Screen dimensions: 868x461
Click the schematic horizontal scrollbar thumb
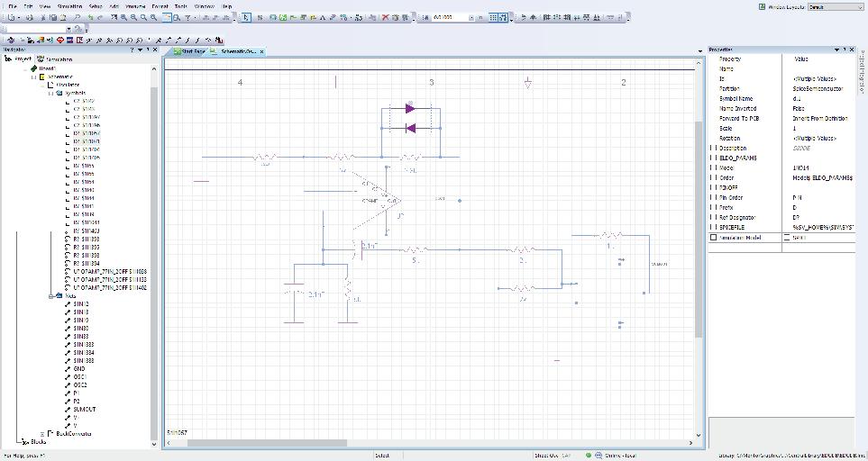coord(267,443)
